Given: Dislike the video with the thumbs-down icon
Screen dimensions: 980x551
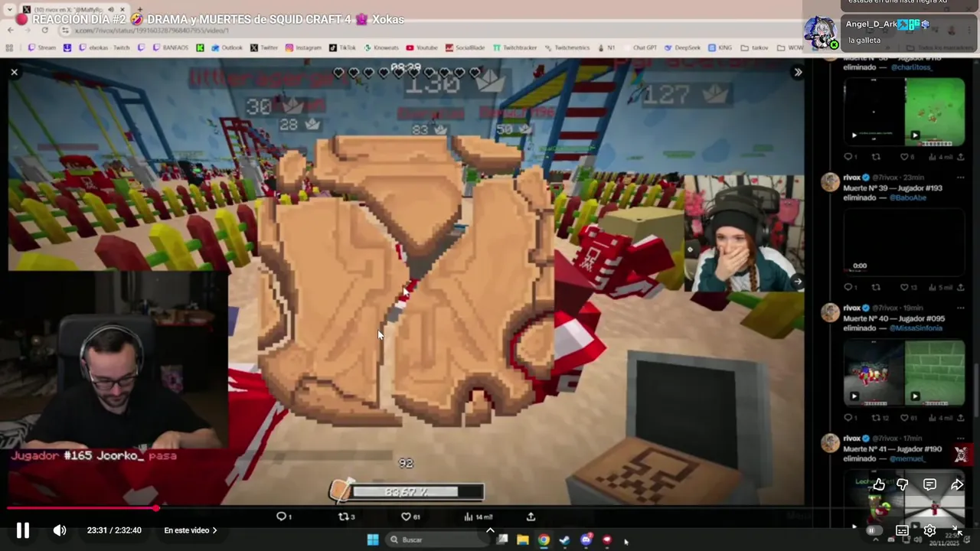Looking at the screenshot, I should (903, 484).
